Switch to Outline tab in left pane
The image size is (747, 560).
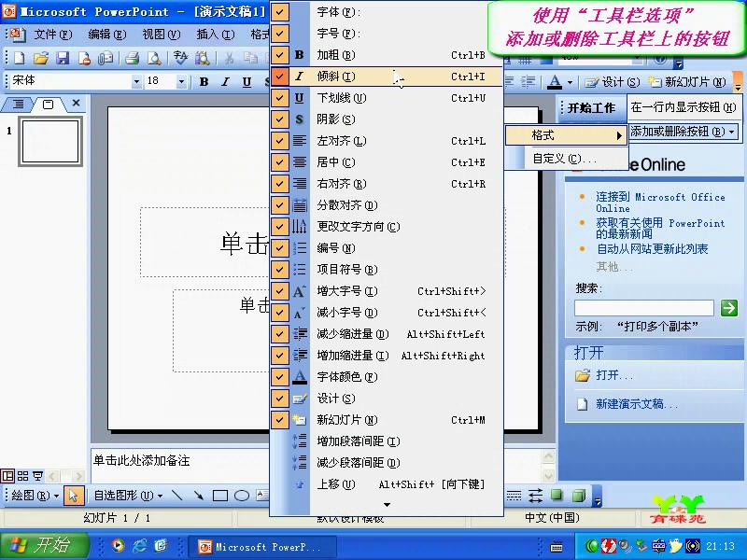(x=18, y=104)
